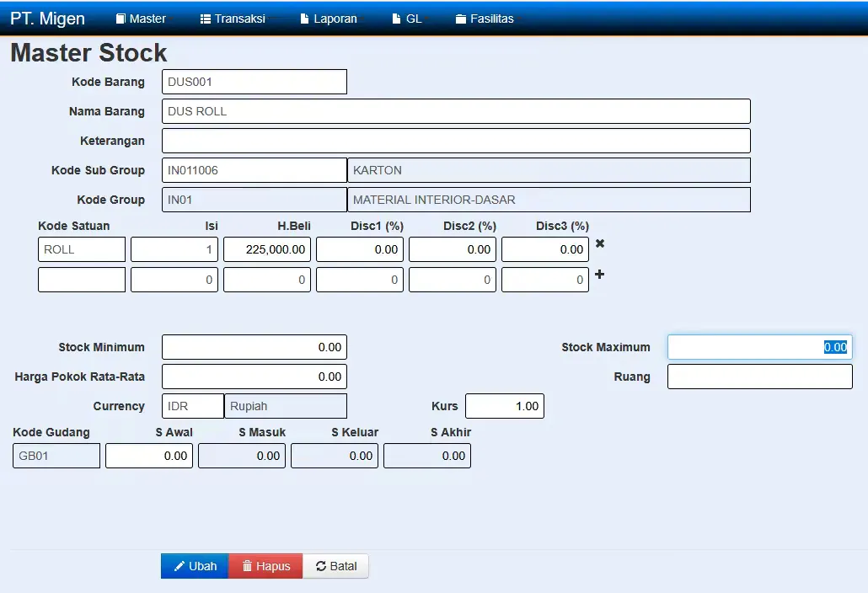868x593 pixels.
Task: Click the S Masuk field
Action: click(x=242, y=456)
